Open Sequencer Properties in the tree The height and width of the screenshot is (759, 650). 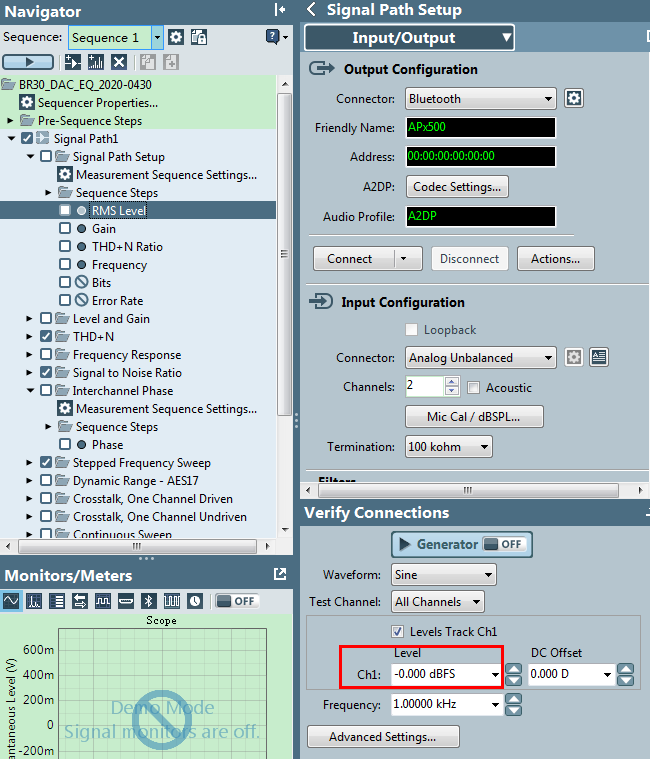(97, 103)
